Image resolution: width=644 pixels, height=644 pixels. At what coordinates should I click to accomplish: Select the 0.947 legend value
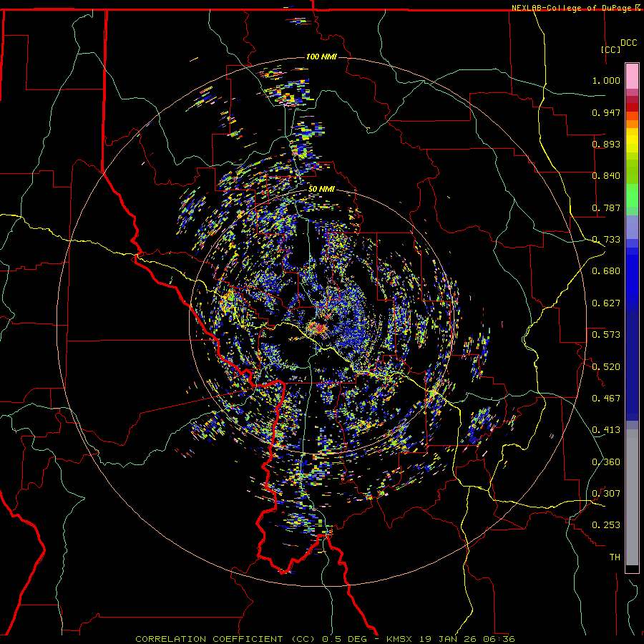[x=606, y=112]
